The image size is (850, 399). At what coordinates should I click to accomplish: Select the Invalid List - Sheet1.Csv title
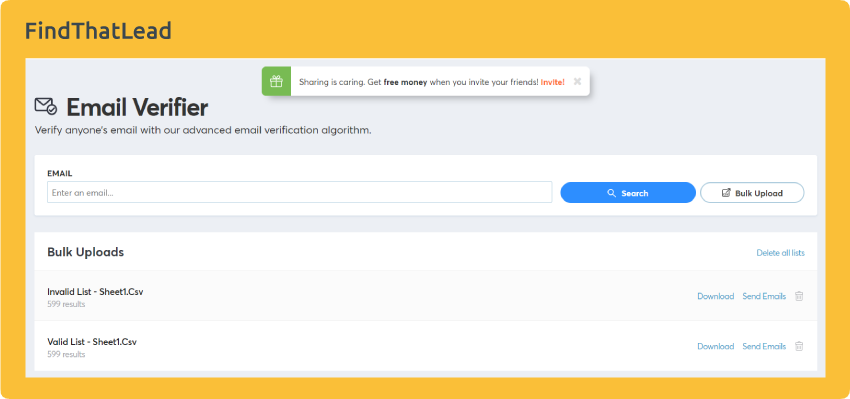click(x=95, y=292)
